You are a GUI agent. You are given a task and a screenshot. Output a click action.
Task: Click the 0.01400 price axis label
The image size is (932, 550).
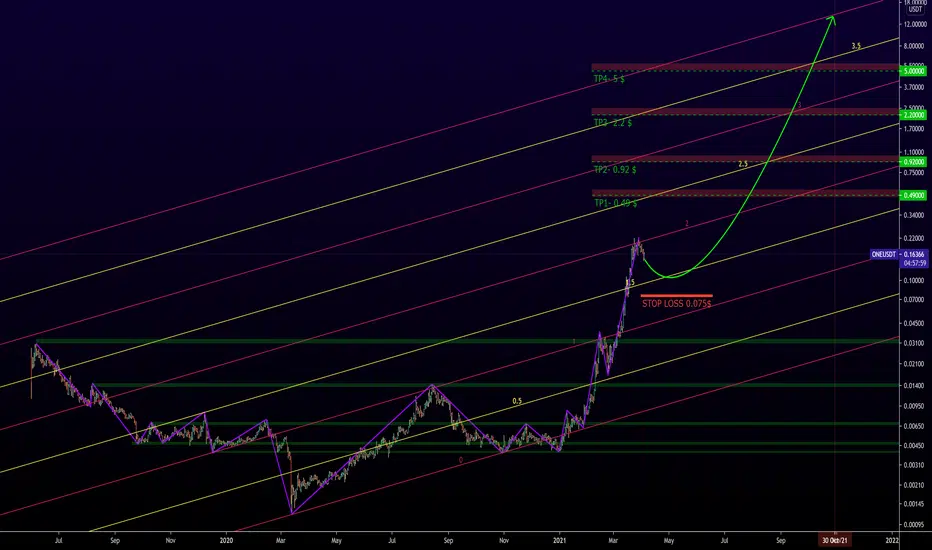[915, 386]
